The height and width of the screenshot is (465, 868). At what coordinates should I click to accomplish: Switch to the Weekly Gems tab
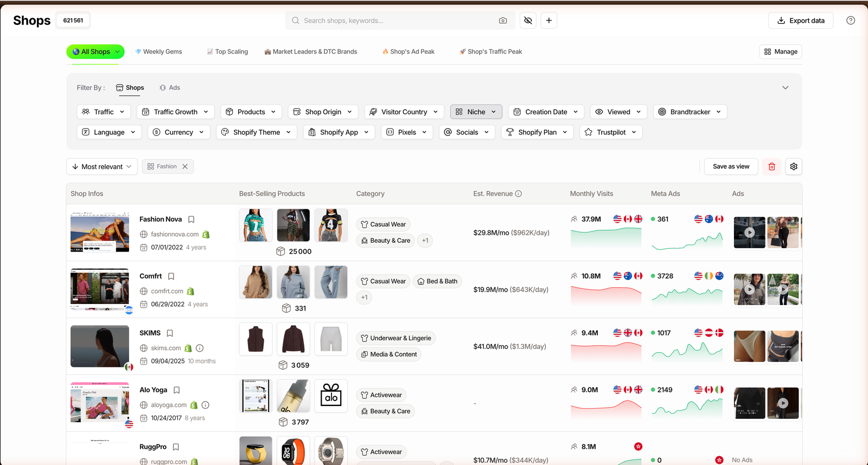click(158, 51)
